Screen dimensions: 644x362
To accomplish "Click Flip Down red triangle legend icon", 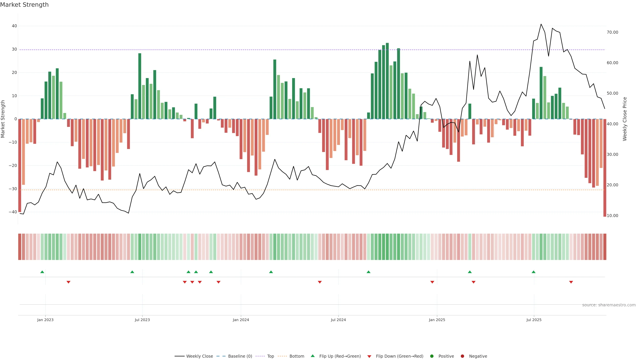I will coord(369,356).
